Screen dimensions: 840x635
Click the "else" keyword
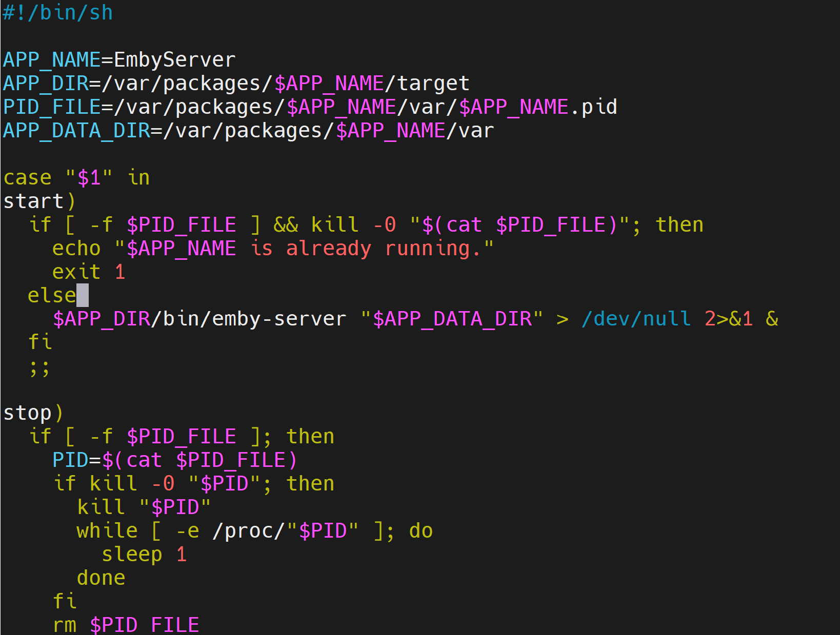pyautogui.click(x=52, y=296)
